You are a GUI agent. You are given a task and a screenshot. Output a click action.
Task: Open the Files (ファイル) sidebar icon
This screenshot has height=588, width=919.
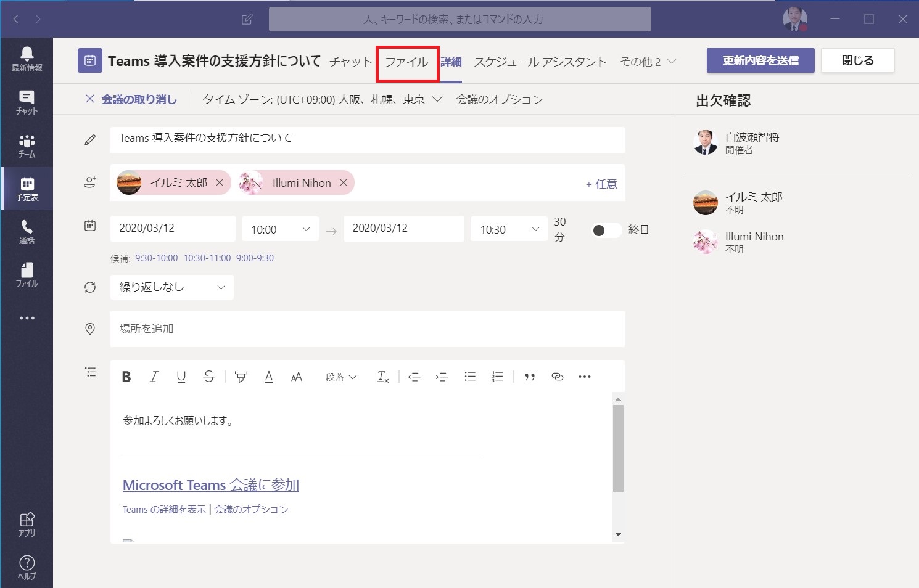coord(27,275)
